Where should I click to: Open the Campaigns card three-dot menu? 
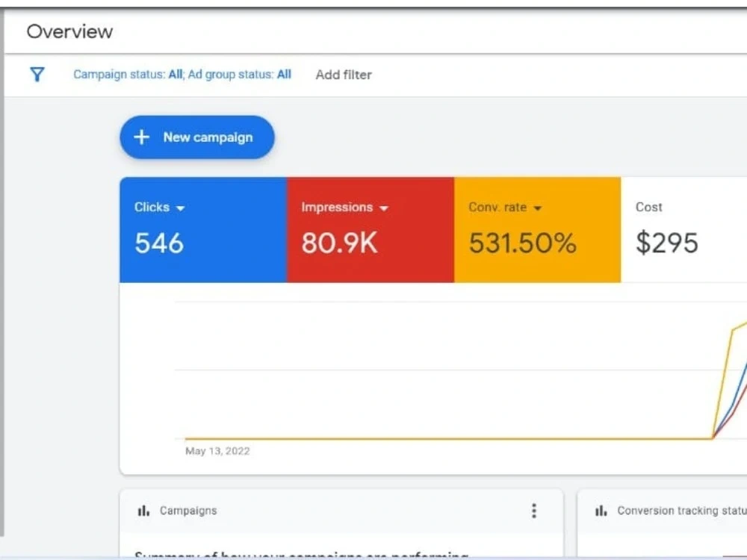click(534, 511)
